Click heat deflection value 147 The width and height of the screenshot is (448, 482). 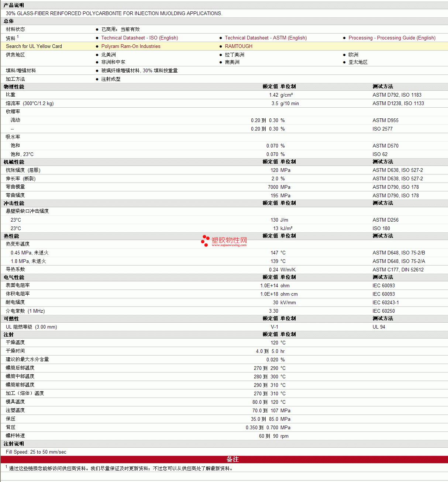coord(275,253)
